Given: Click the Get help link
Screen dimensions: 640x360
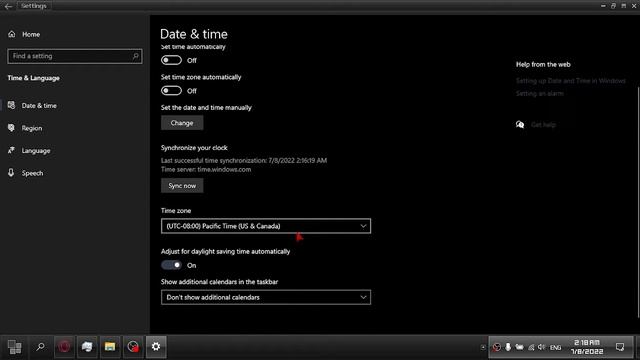Looking at the screenshot, I should pyautogui.click(x=543, y=125).
